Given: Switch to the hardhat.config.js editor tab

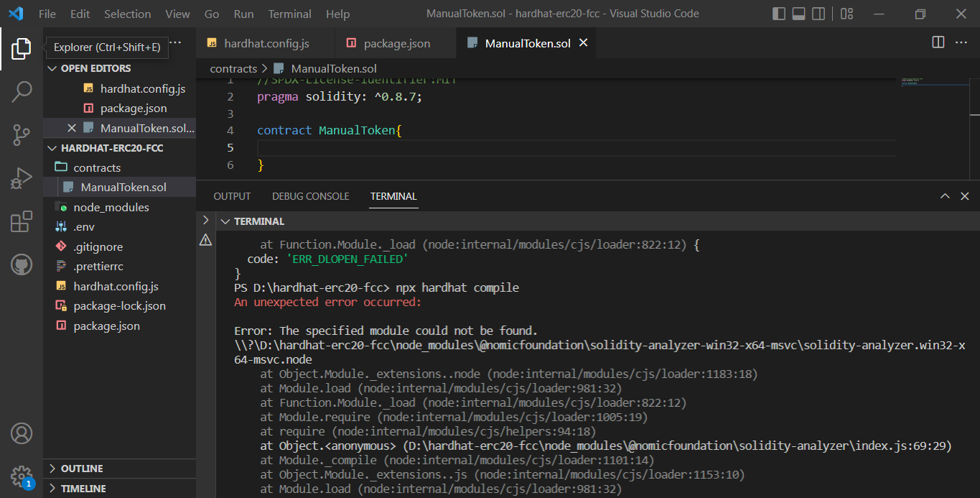Looking at the screenshot, I should click(265, 43).
